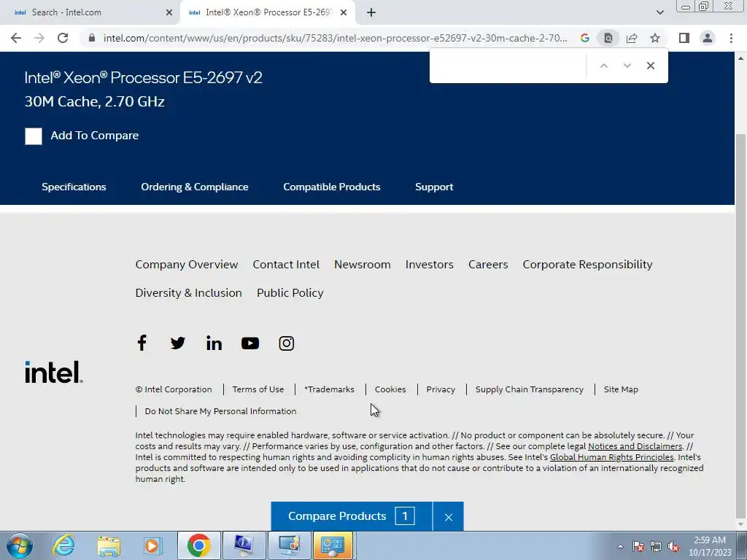Open Supply Chain Transparency link
This screenshot has height=560, width=747.
[530, 389]
